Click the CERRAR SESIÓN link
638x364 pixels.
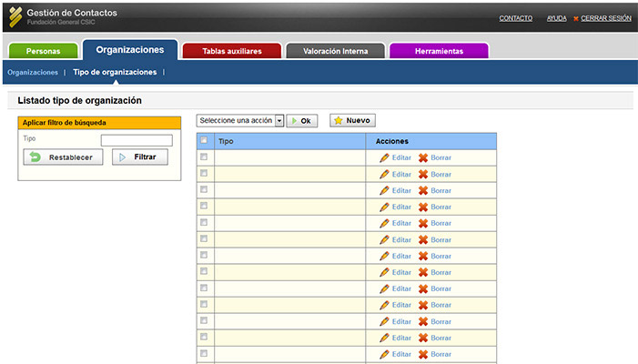(605, 18)
